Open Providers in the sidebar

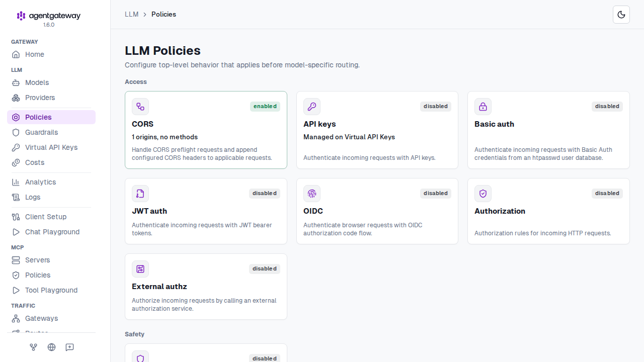tap(51, 98)
